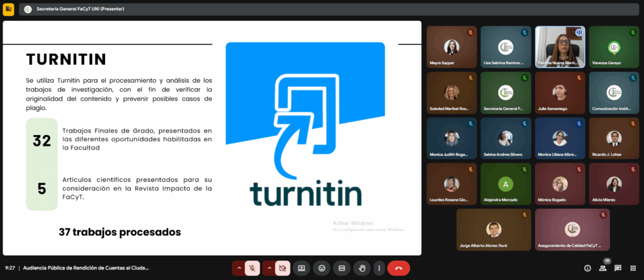This screenshot has height=280, width=644.
Task: Raise your hand in the meeting
Action: click(362, 268)
